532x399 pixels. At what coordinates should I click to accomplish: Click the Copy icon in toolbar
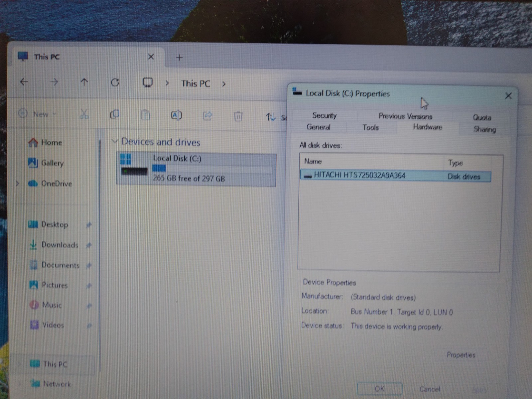[x=115, y=114]
